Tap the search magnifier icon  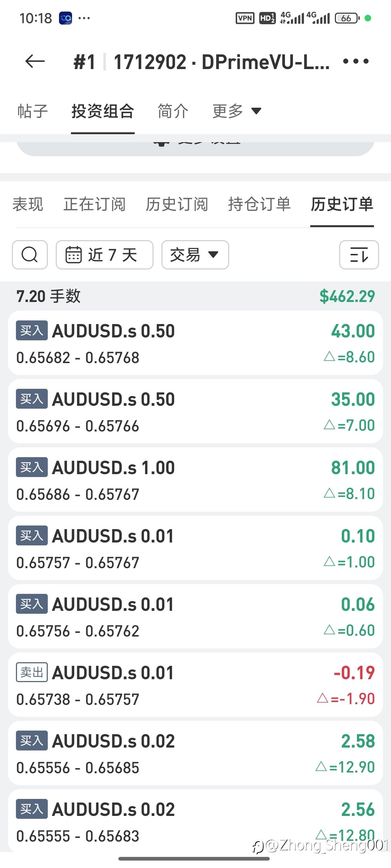coord(30,255)
